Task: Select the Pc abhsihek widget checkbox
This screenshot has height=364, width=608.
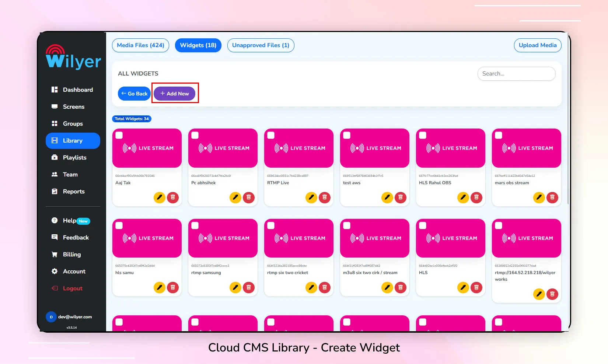Action: [195, 135]
